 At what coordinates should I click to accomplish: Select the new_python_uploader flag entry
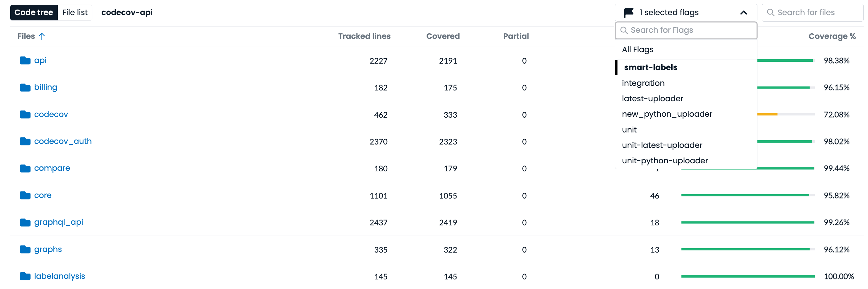tap(667, 114)
